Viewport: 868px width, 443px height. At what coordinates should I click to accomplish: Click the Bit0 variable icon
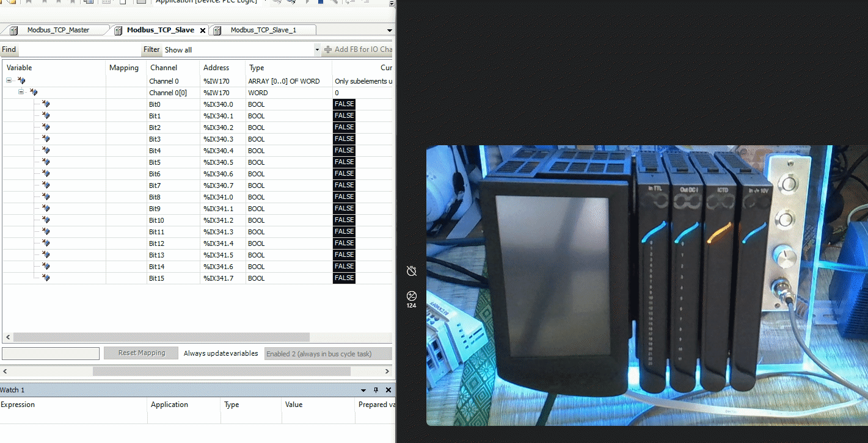[x=46, y=104]
